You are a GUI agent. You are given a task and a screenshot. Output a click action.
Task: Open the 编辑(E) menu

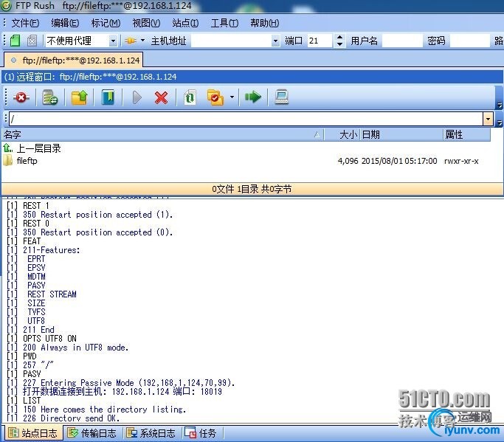point(65,23)
